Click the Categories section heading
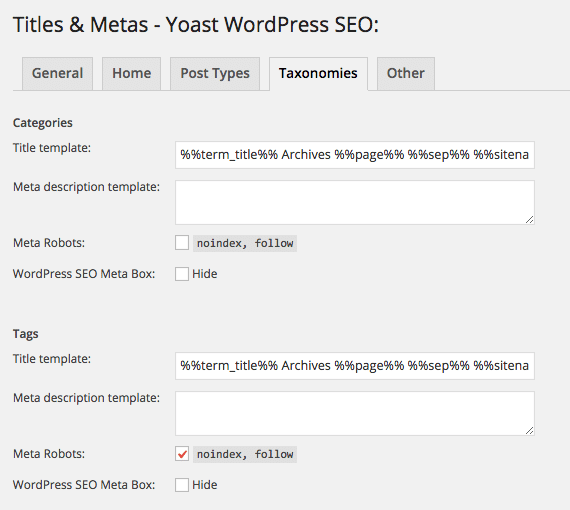570x510 pixels. click(43, 123)
